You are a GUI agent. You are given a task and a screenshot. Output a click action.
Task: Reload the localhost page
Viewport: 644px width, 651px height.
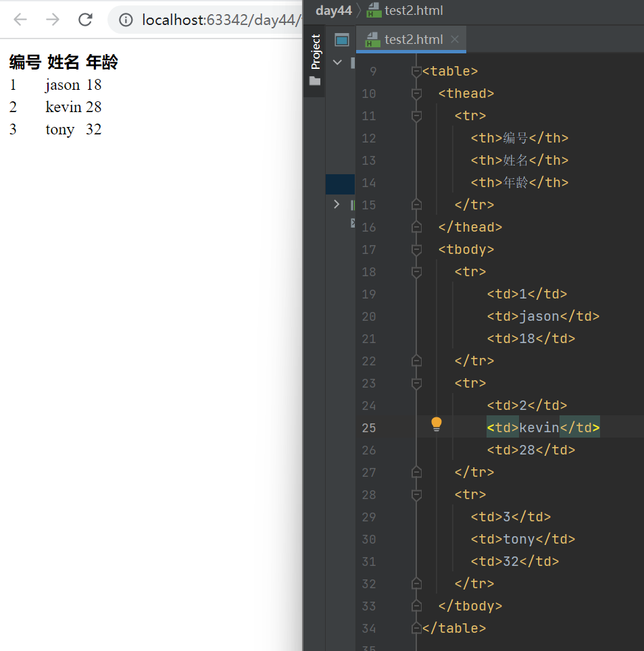[x=85, y=20]
